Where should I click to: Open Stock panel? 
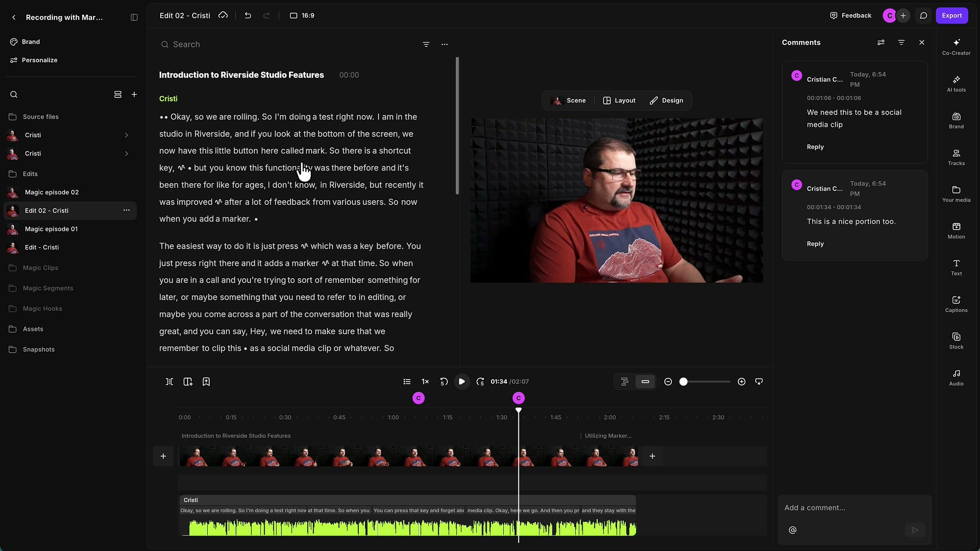coord(956,341)
